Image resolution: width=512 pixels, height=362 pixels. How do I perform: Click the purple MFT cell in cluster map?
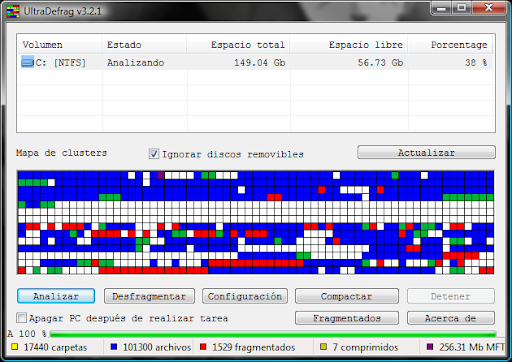click(x=161, y=175)
